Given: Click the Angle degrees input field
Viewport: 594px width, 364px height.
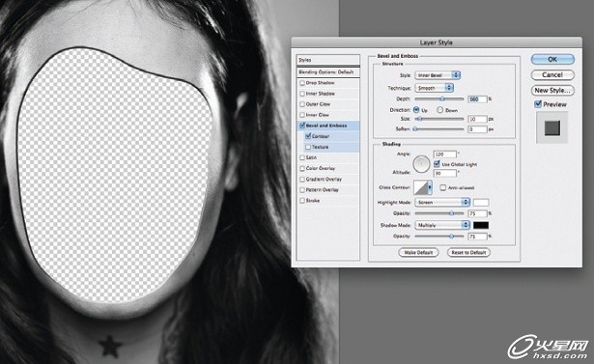Looking at the screenshot, I should click(x=444, y=154).
